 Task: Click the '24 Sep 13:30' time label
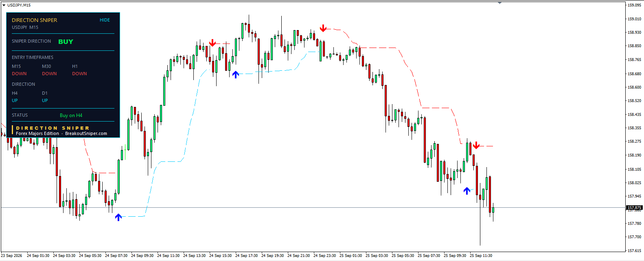coord(194,256)
